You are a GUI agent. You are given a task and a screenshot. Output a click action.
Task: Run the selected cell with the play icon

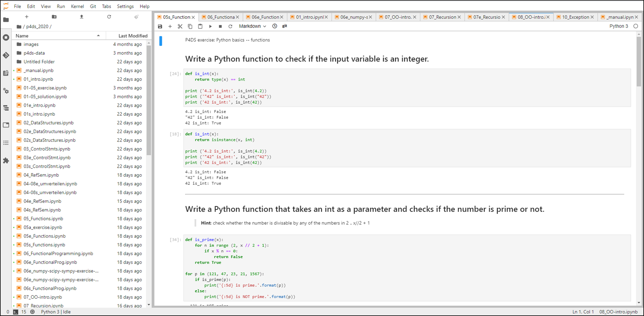click(x=210, y=26)
